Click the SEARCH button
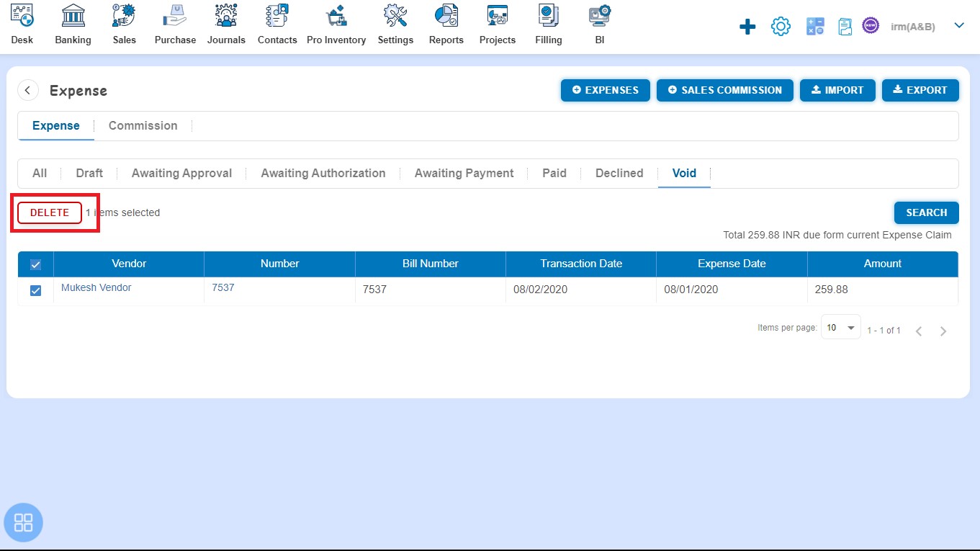Image resolution: width=980 pixels, height=551 pixels. click(x=927, y=212)
